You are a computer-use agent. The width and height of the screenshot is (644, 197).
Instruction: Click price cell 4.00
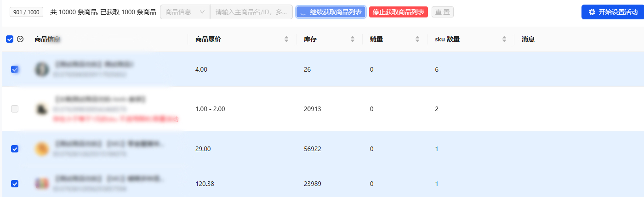click(201, 69)
